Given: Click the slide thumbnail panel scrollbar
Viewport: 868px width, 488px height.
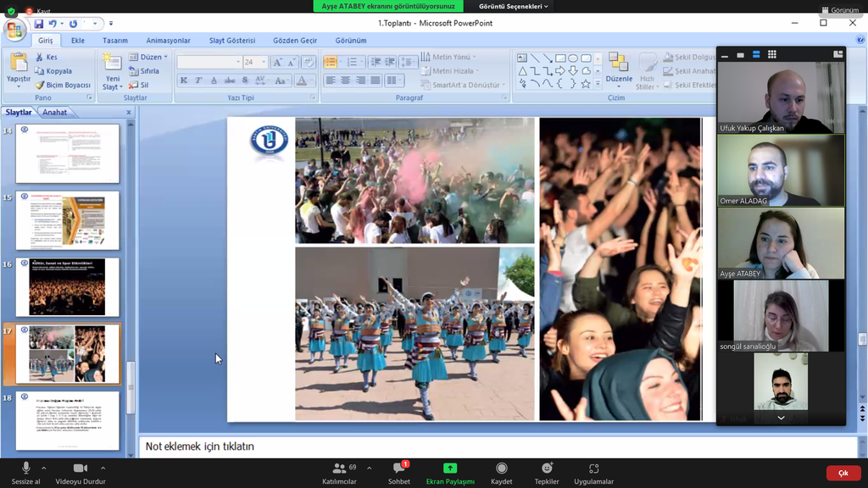Looking at the screenshot, I should [131, 386].
